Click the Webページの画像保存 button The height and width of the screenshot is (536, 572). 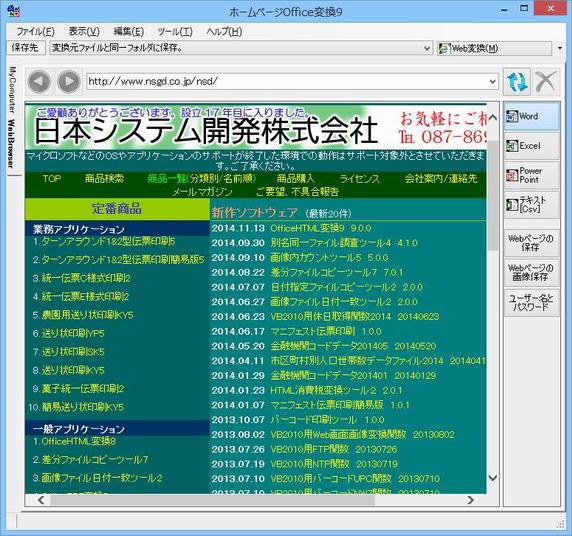(x=532, y=272)
